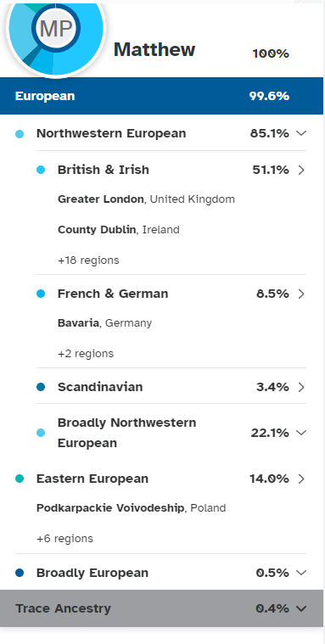Show +6 regions under Eastern European
Image resolution: width=325 pixels, height=644 pixels.
(64, 539)
